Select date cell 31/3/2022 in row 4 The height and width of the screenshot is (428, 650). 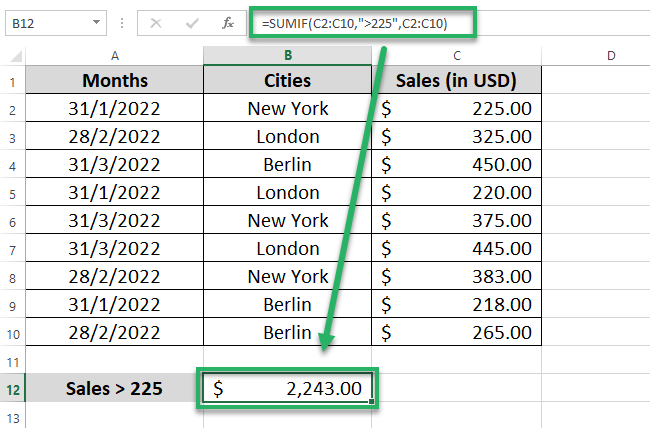115,164
